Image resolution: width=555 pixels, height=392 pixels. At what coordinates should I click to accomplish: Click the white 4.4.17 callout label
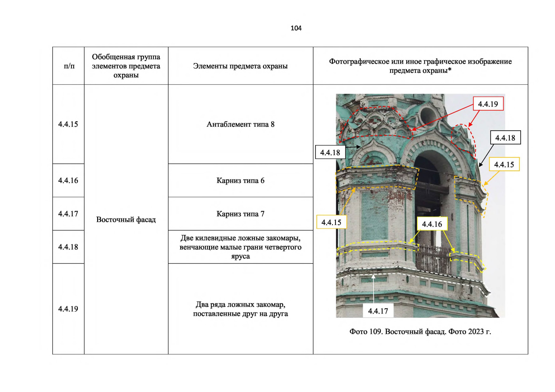pos(378,311)
